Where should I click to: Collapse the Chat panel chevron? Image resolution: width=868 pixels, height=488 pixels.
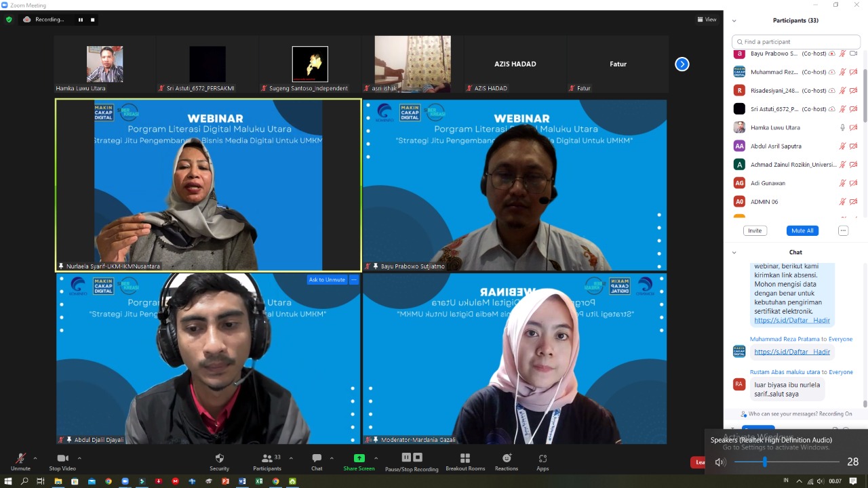[x=734, y=252]
